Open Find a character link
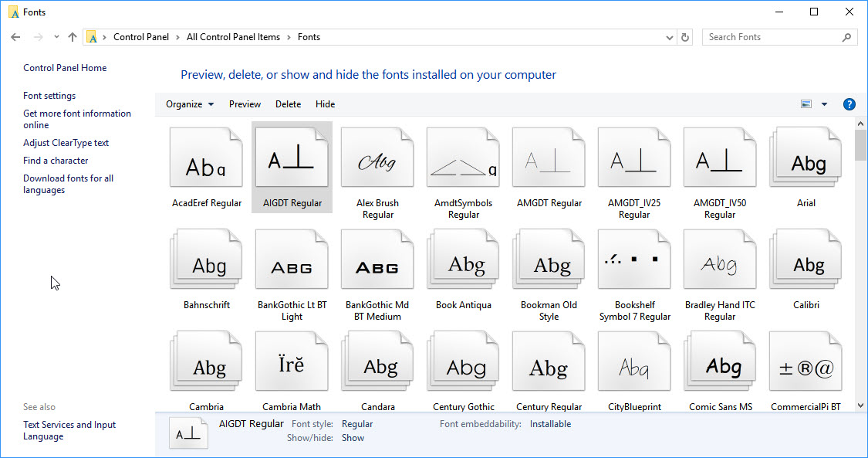The width and height of the screenshot is (868, 458). (x=56, y=160)
